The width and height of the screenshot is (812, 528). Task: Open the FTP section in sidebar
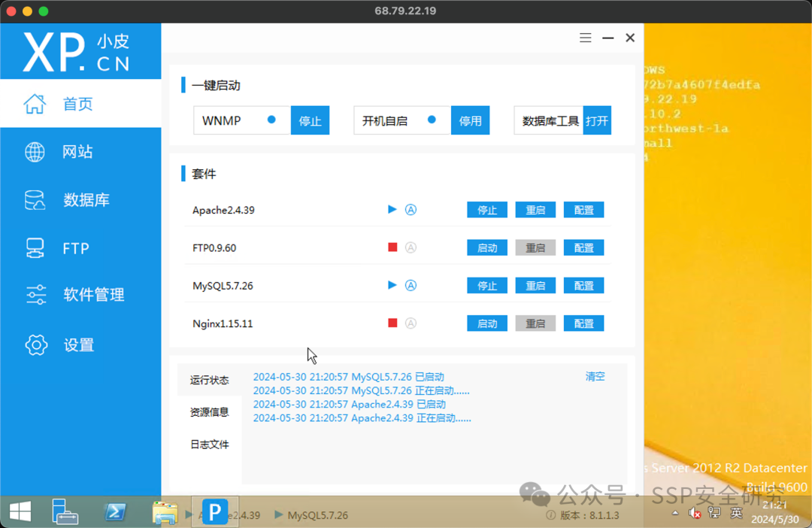[80, 248]
